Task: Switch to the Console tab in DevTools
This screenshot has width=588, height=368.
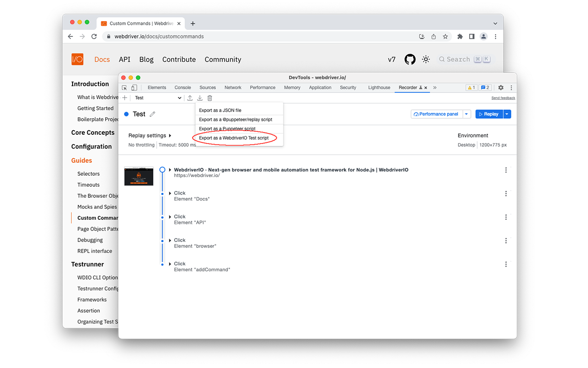Action: 183,87
